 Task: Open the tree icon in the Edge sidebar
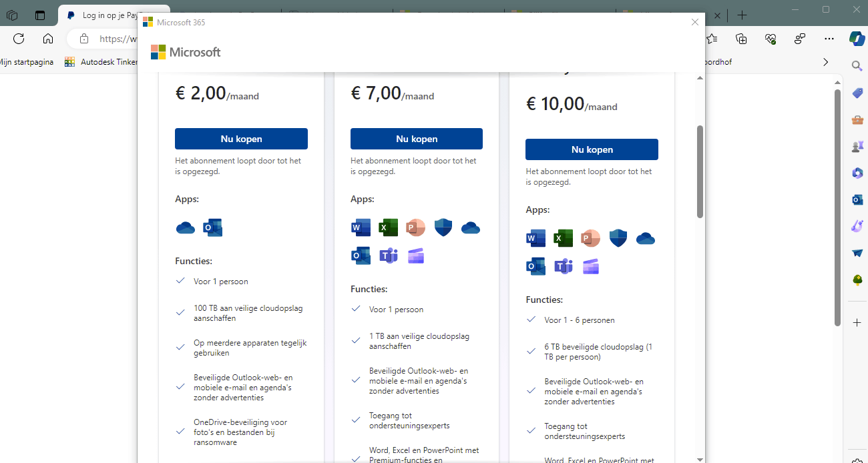pos(857,280)
